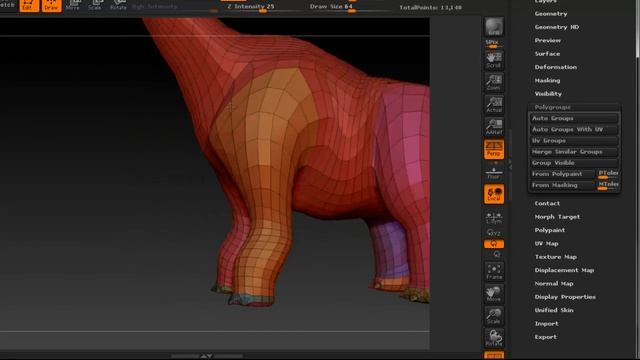Select the orange Y-axis rotation mode
640x360 pixels.
[x=494, y=244]
